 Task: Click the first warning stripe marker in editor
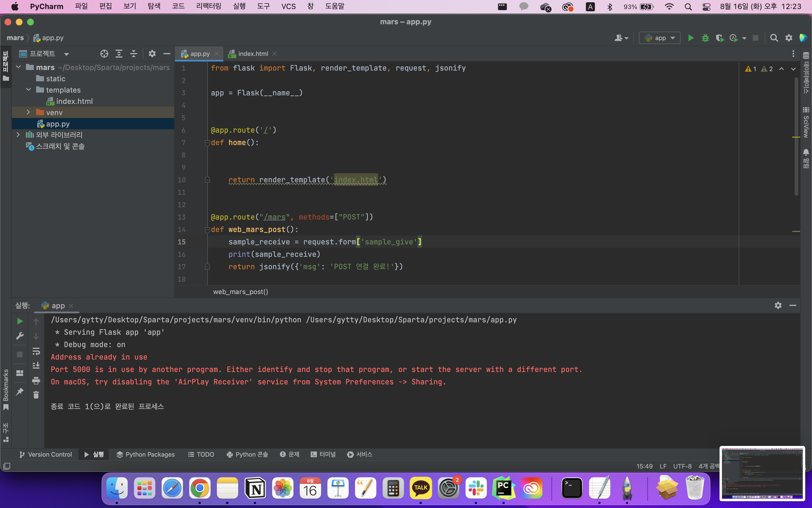(x=796, y=137)
